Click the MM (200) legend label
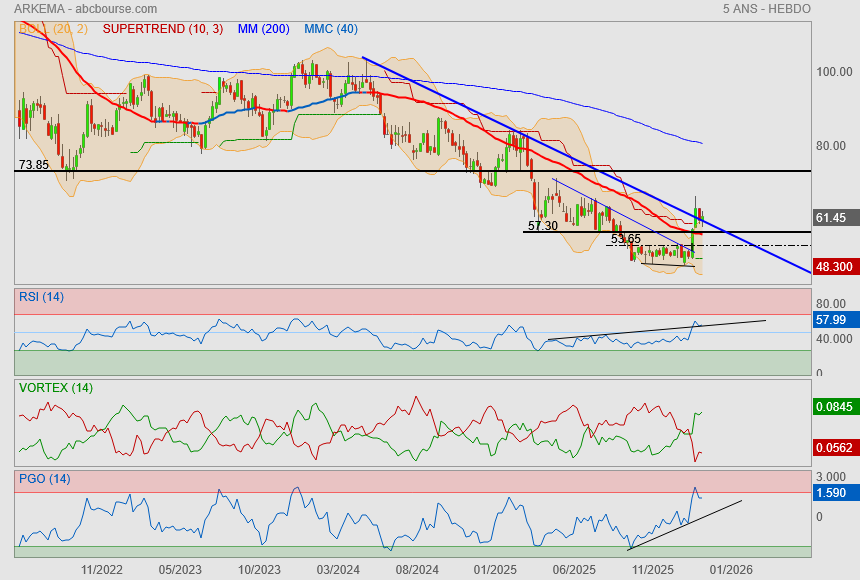 click(263, 29)
